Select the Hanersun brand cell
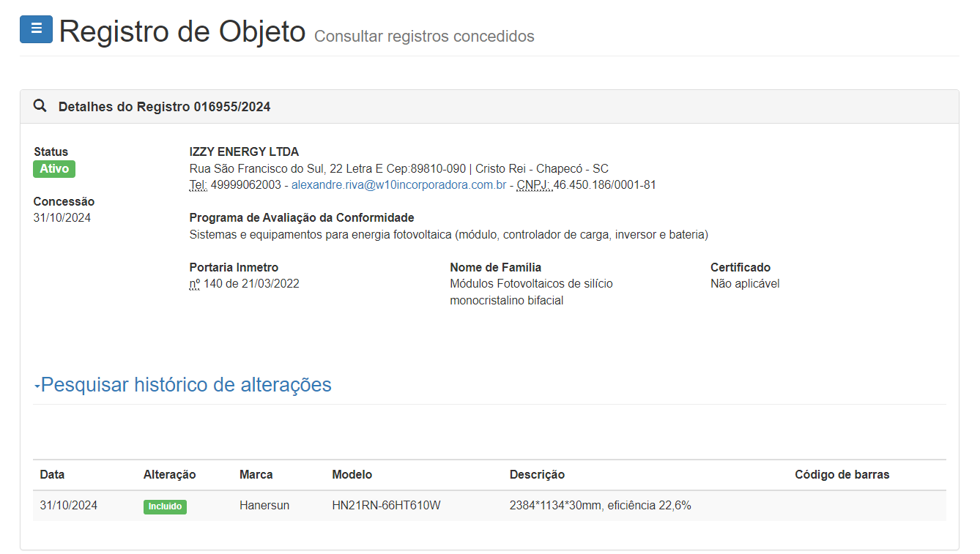 pyautogui.click(x=264, y=506)
